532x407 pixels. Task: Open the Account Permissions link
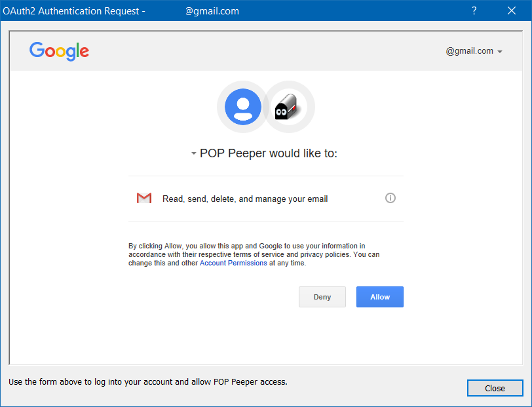pyautogui.click(x=233, y=263)
